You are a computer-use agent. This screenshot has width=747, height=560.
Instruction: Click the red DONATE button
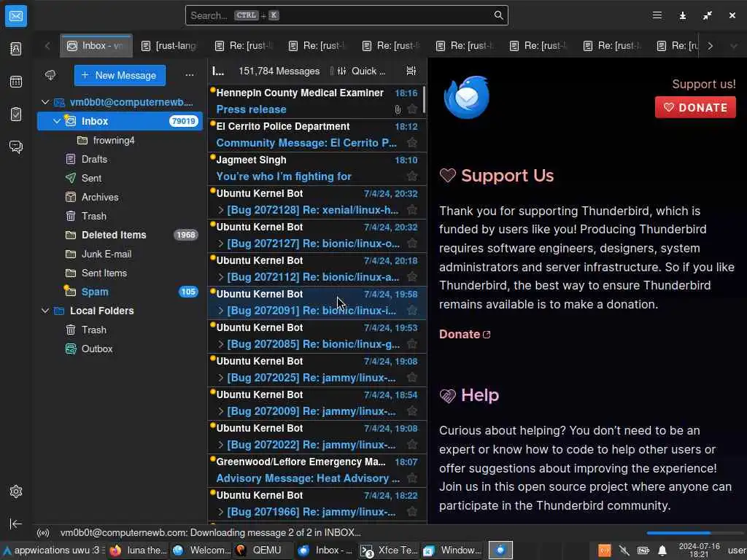(x=695, y=107)
